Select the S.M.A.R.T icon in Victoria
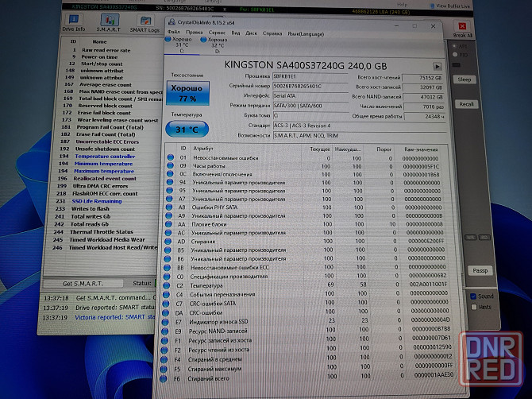Screen dimensions: 532x399 click(109, 23)
